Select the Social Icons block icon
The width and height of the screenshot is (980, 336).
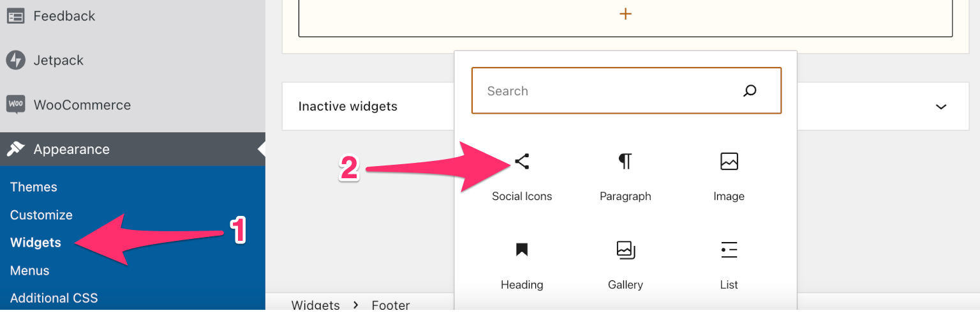tap(522, 162)
